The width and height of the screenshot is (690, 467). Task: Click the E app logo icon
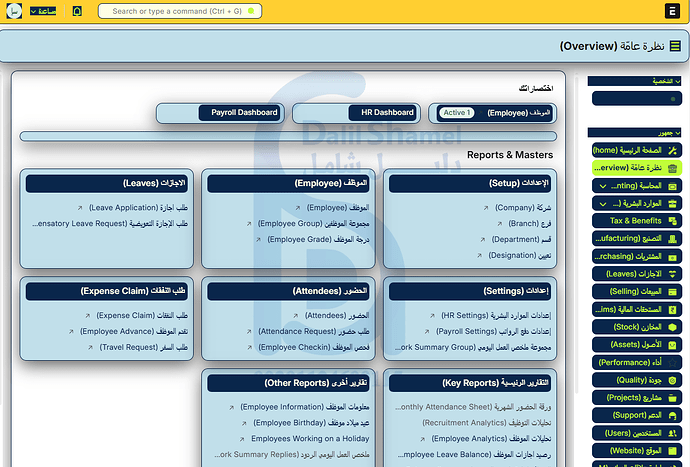(x=672, y=11)
